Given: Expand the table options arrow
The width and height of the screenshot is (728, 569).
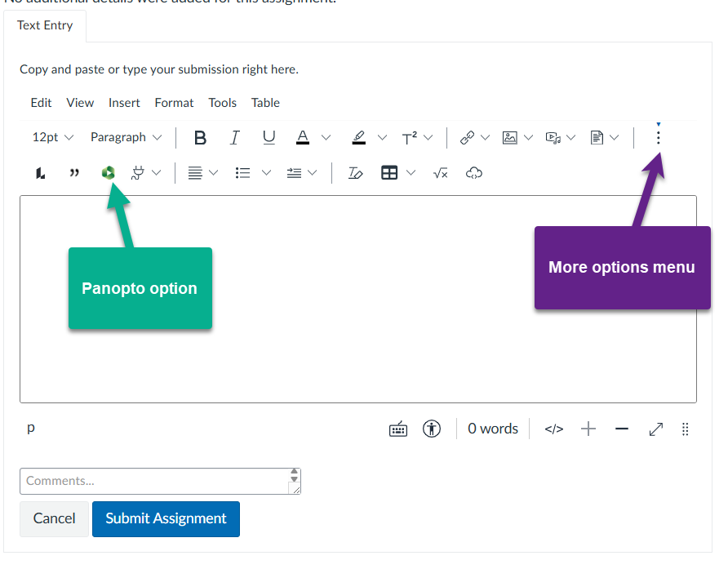Looking at the screenshot, I should [x=411, y=173].
